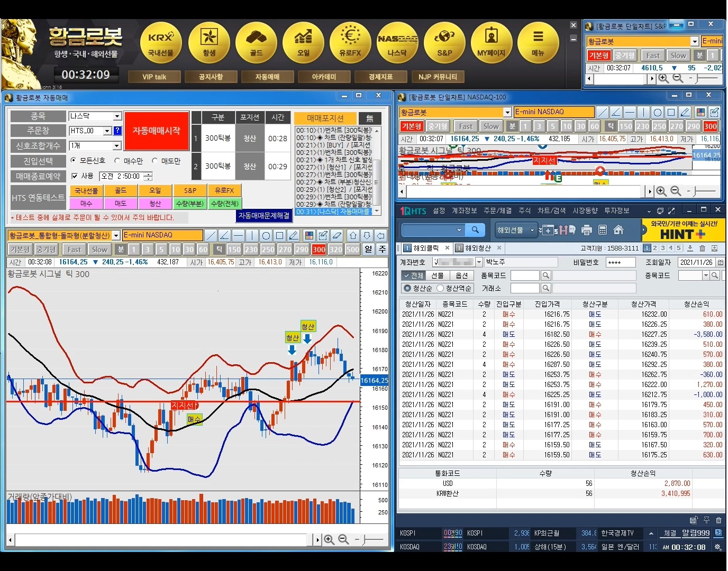
Task: Toggle 선물 filter in 1QHTS
Action: tap(438, 275)
